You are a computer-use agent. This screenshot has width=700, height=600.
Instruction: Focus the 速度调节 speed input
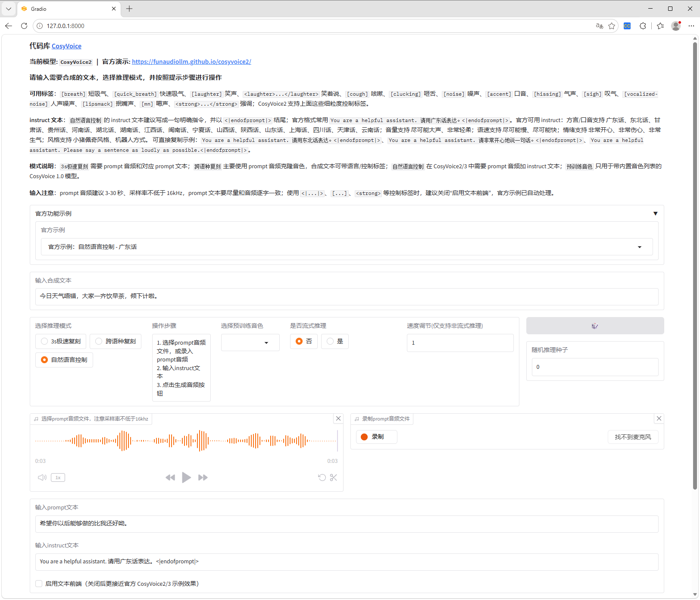(460, 343)
